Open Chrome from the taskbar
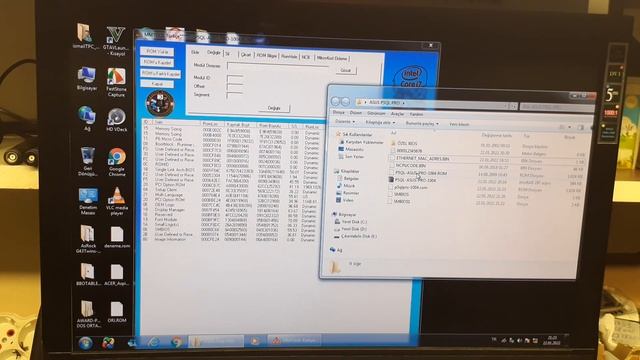The width and height of the screenshot is (640, 360). pyautogui.click(x=177, y=342)
